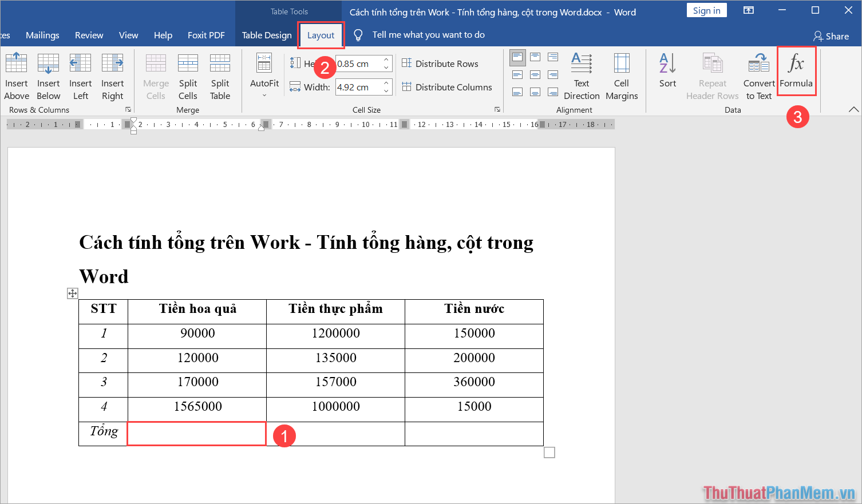Switch to the Table Design tab
Image resolution: width=862 pixels, height=504 pixels.
[267, 35]
